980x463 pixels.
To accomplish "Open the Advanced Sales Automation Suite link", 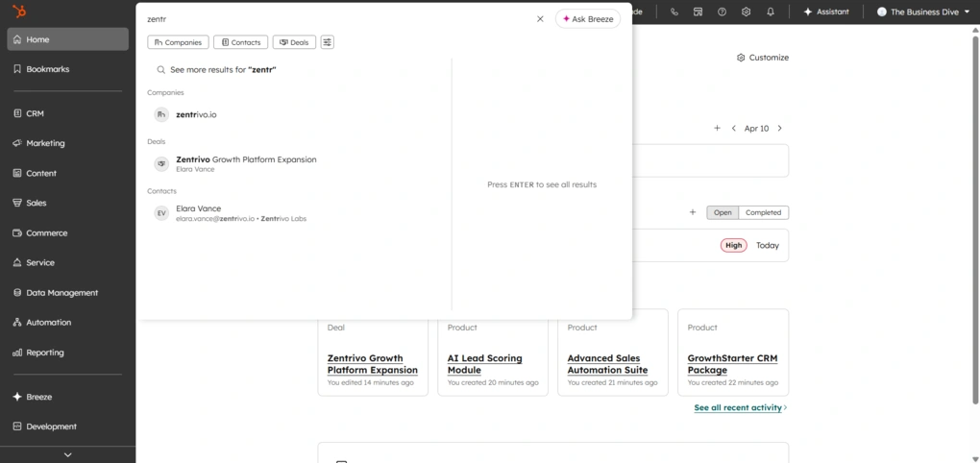I will point(607,364).
